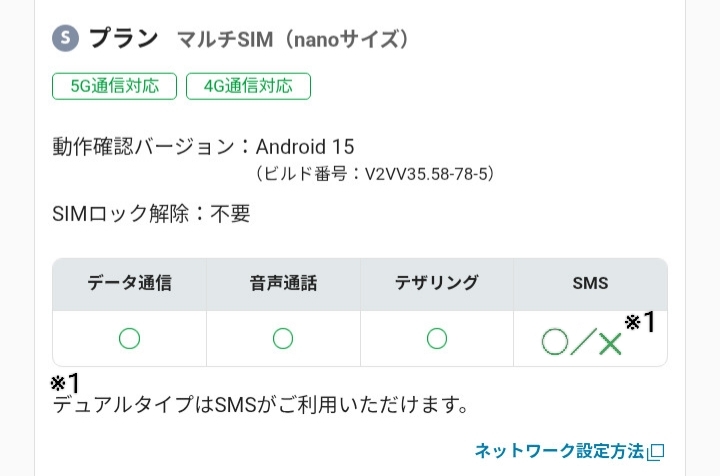Select the データ通信 column header

point(129,283)
